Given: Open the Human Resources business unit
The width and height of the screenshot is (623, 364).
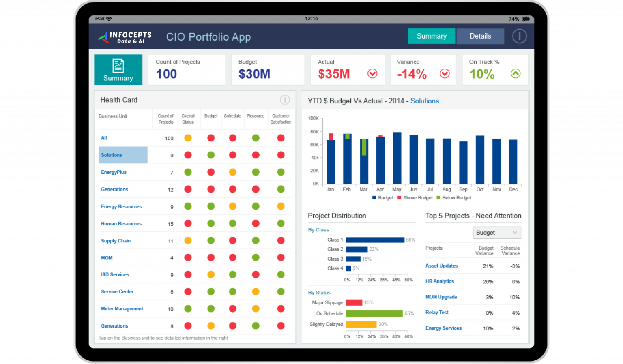Looking at the screenshot, I should point(121,224).
